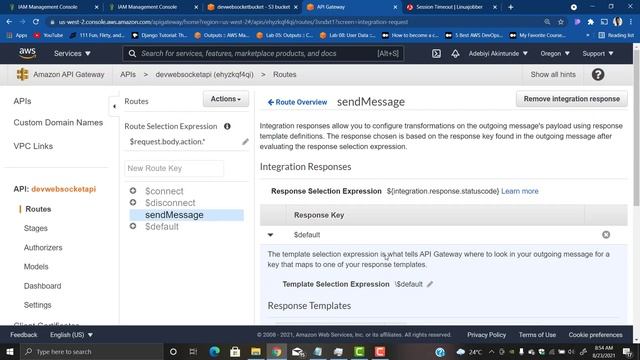
Task: Open the AWS home logo
Action: tap(27, 53)
